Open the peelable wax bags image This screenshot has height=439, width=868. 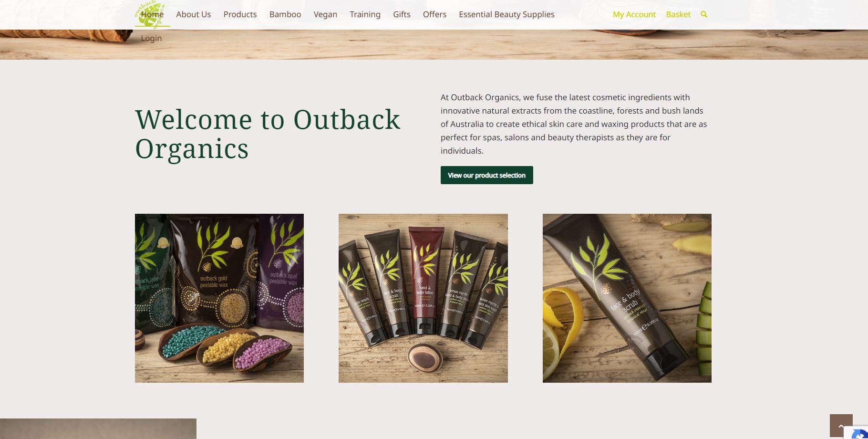point(219,298)
